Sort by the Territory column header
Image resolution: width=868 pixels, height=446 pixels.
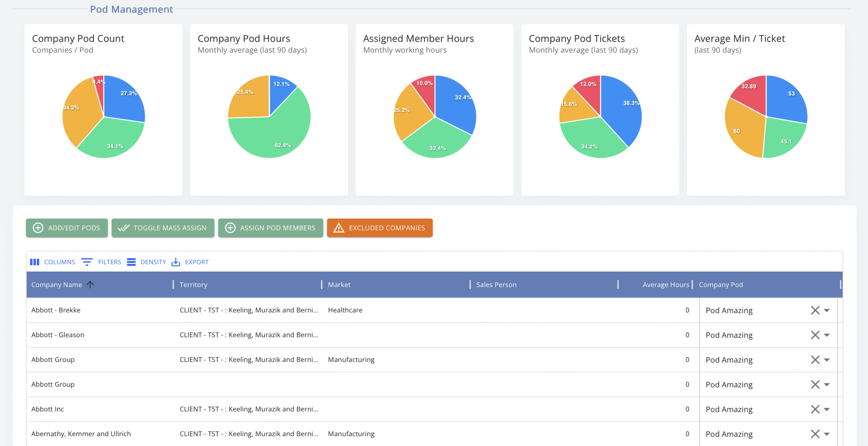pyautogui.click(x=193, y=285)
